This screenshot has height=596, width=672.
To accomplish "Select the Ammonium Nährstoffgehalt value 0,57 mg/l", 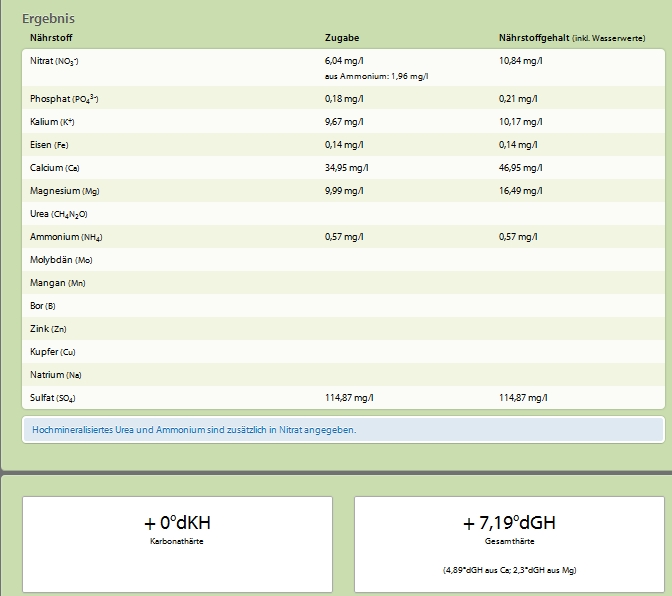I will tap(518, 237).
